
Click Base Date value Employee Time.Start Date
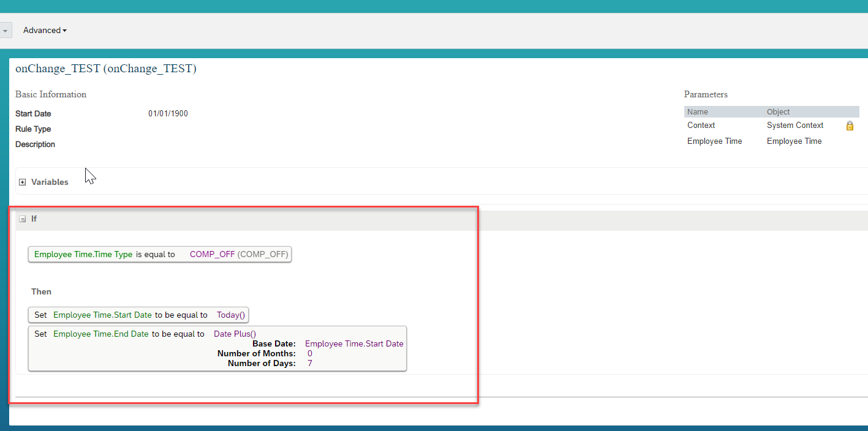(x=354, y=343)
